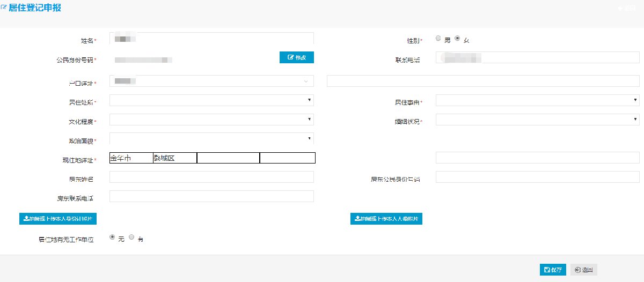
Task: Select 有 for work unit at residence
Action: (131, 236)
